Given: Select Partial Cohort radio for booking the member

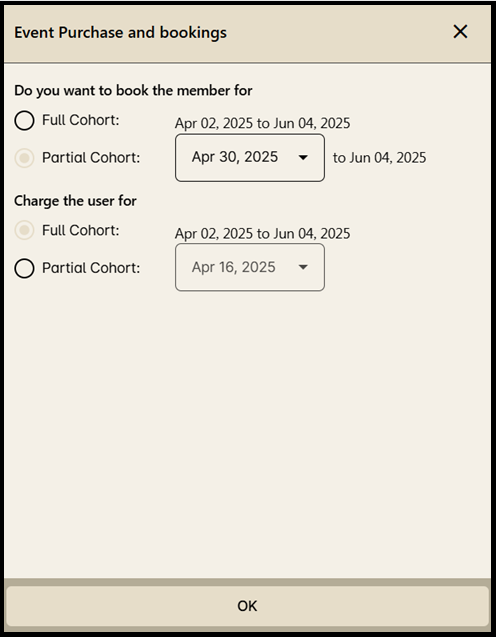Looking at the screenshot, I should pyautogui.click(x=24, y=158).
